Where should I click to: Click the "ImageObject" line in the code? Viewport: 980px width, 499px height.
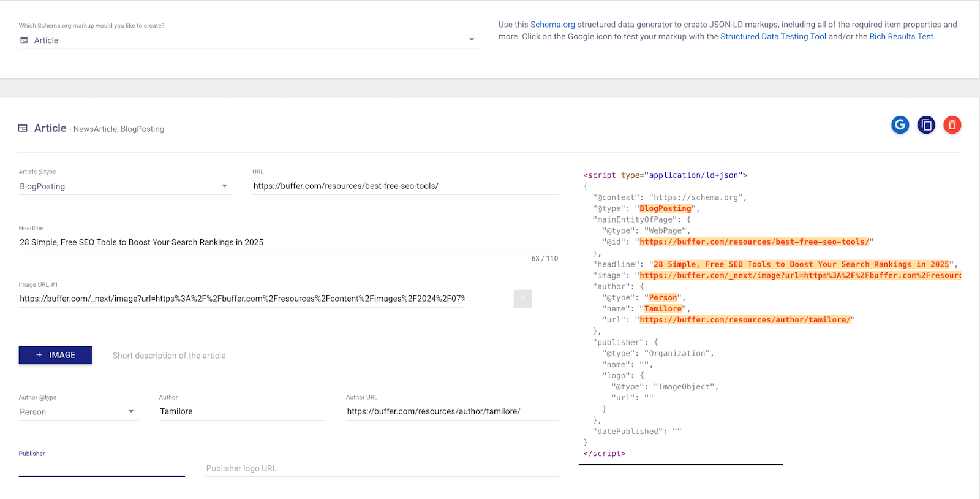coord(665,387)
